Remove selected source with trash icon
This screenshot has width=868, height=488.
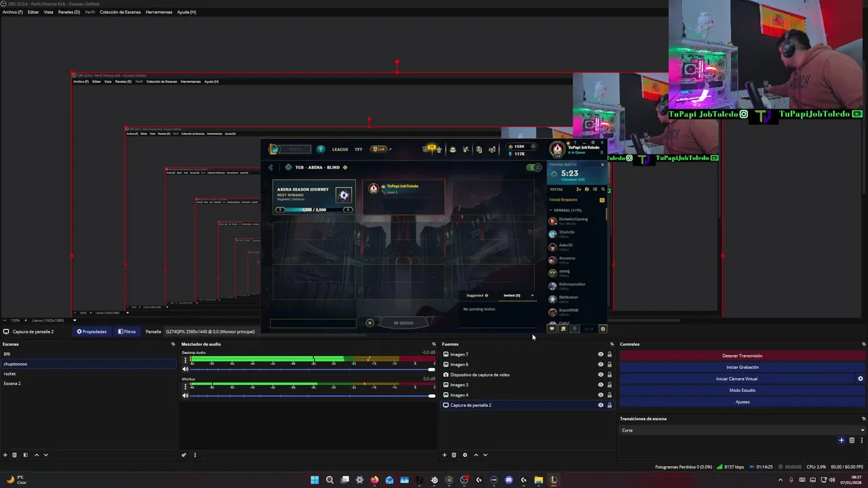454,455
